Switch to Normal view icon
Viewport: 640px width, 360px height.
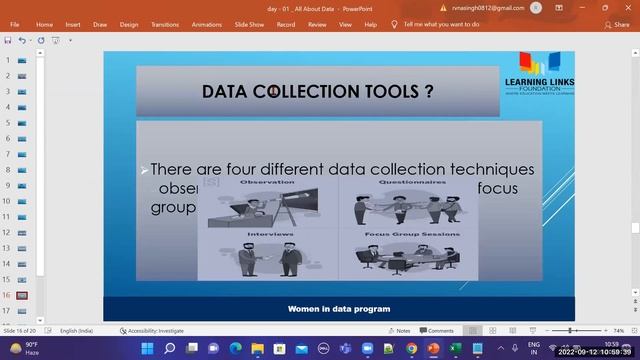coord(473,331)
